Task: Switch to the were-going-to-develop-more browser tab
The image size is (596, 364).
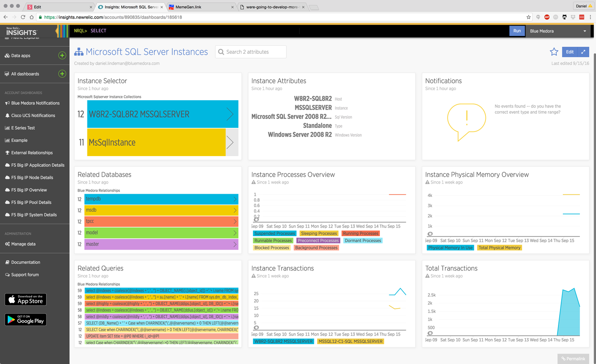Action: [272, 7]
